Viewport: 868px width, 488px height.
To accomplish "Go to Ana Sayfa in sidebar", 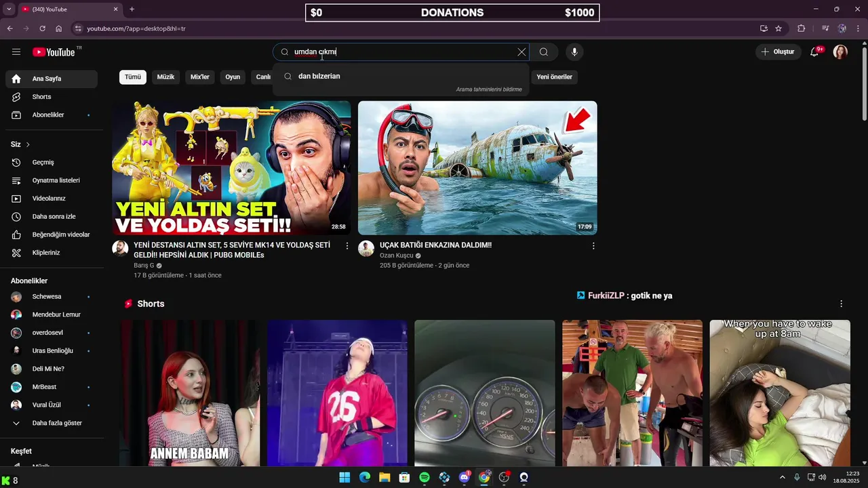I will tap(52, 79).
